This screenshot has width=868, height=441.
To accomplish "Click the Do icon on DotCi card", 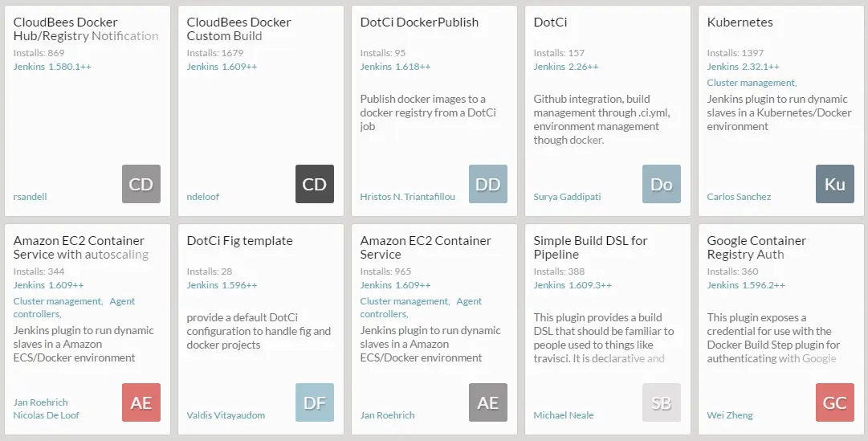I will pos(662,184).
